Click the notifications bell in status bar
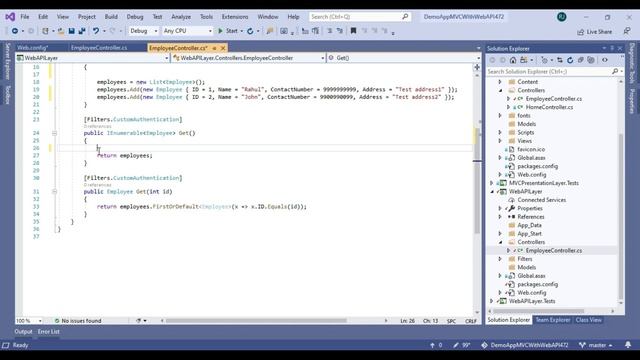 pyautogui.click(x=628, y=345)
